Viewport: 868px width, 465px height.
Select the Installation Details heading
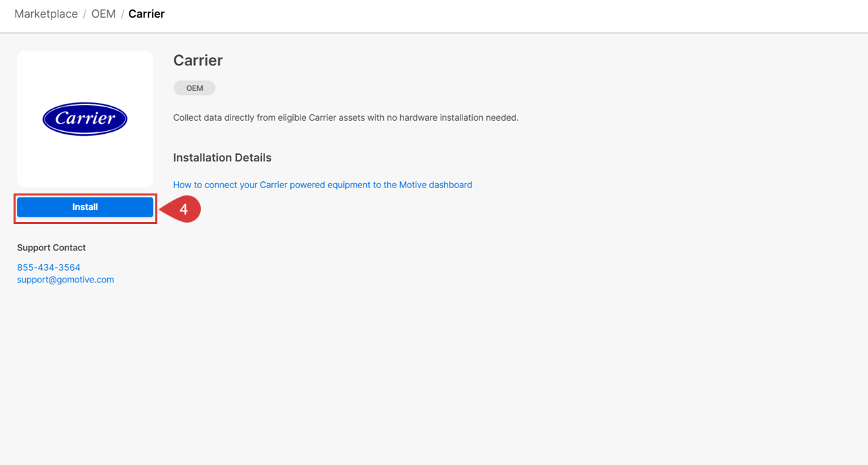(x=222, y=157)
